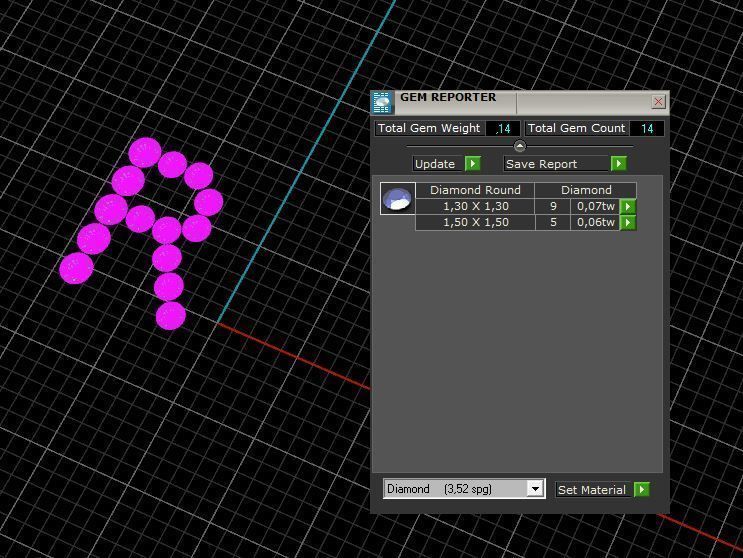Click the Total Gem Weight value field
This screenshot has height=558, width=743.
502,128
